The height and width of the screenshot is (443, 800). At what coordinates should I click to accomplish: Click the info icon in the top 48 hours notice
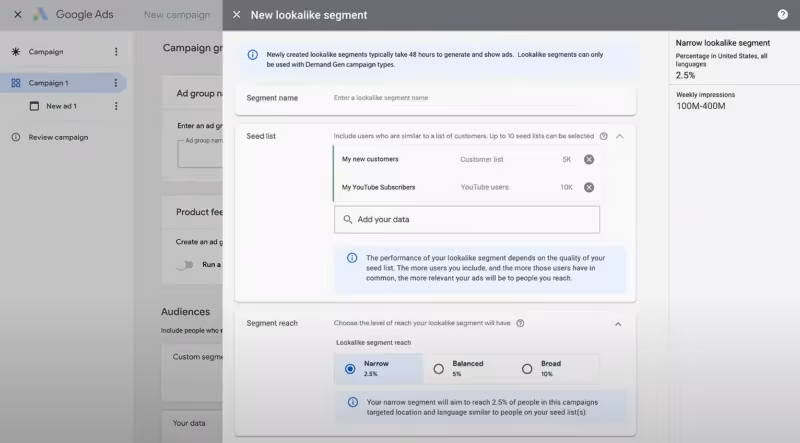click(253, 55)
